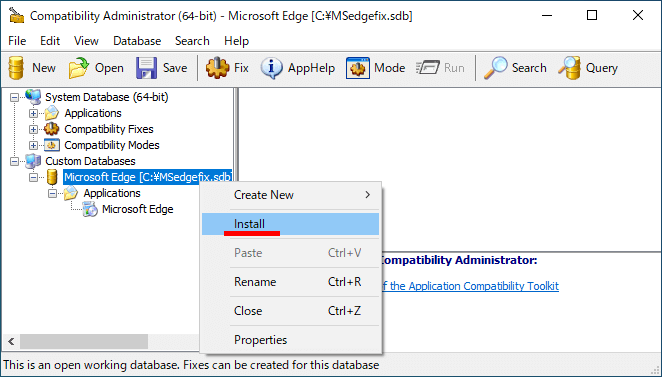Screen dimensions: 662x377
Task: Open the Edit menu
Action: 50,41
